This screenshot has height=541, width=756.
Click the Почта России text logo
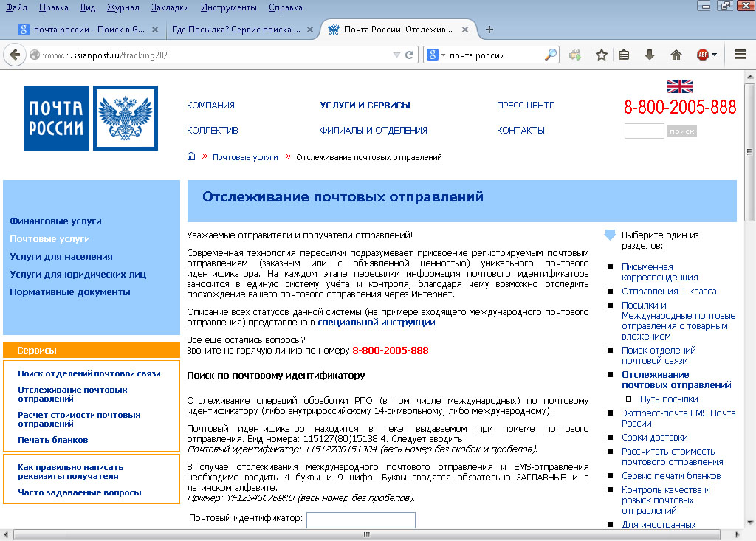pyautogui.click(x=56, y=118)
